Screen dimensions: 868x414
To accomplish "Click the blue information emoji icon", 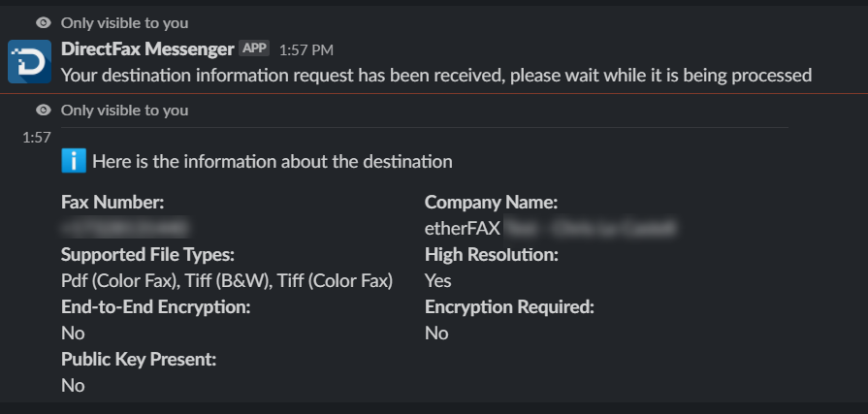I will [74, 161].
